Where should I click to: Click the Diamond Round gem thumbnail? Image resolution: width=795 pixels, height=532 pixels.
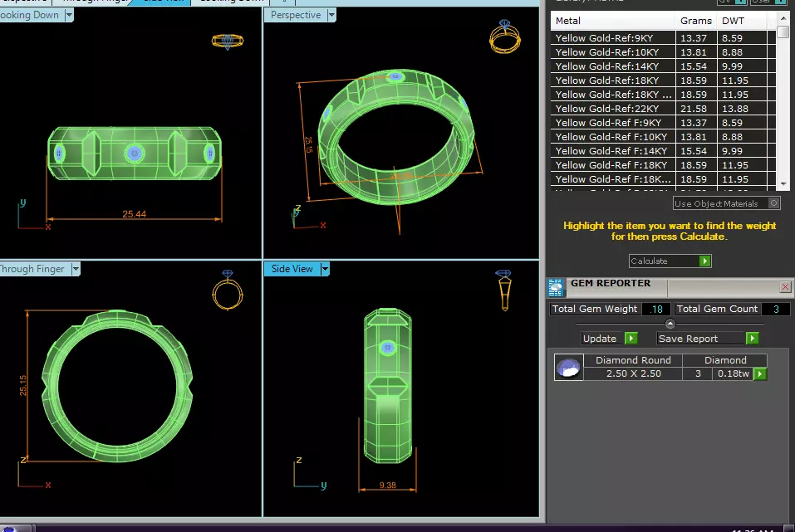[568, 368]
